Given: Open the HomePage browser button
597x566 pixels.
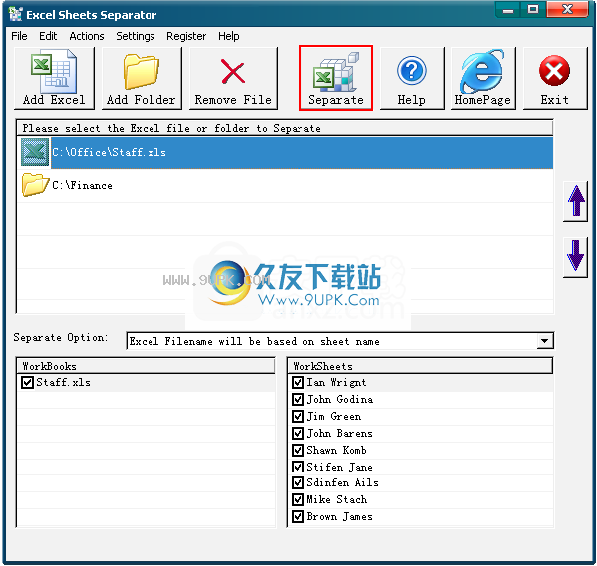Looking at the screenshot, I should point(483,78).
